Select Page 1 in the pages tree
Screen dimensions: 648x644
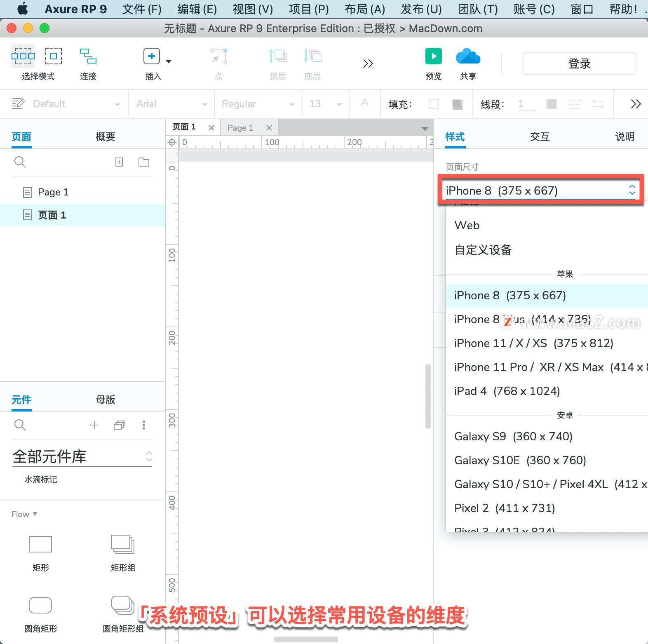(x=82, y=192)
